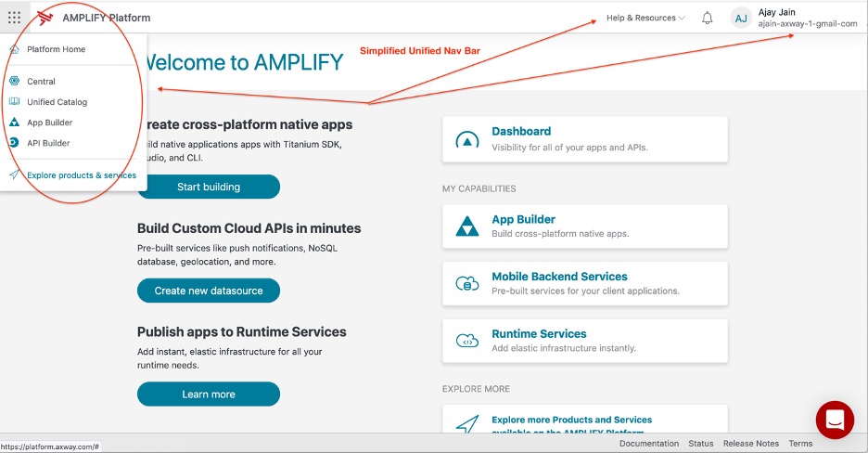Click the paper plane icon beside Explore products
868x453 pixels.
(x=15, y=175)
